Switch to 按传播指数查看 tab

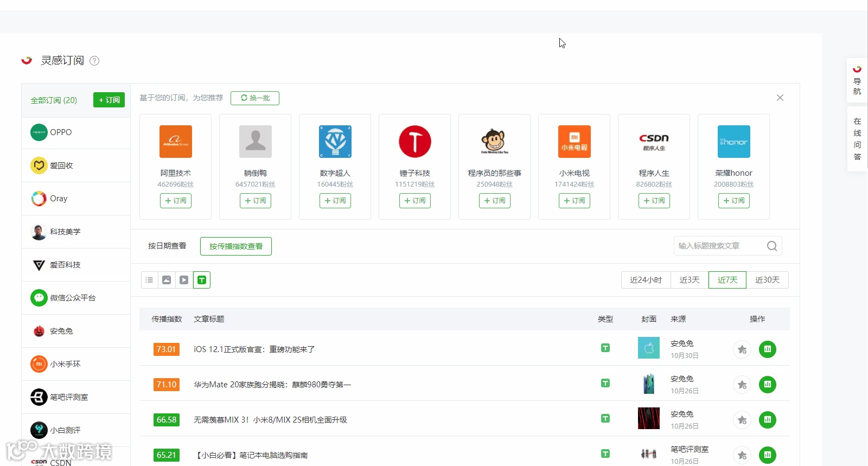pyautogui.click(x=236, y=246)
